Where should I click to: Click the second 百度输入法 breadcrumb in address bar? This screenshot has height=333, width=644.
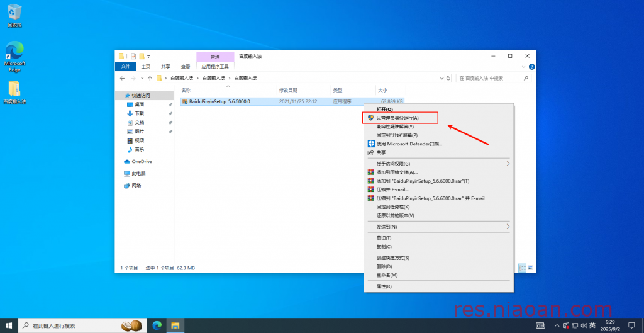point(214,77)
